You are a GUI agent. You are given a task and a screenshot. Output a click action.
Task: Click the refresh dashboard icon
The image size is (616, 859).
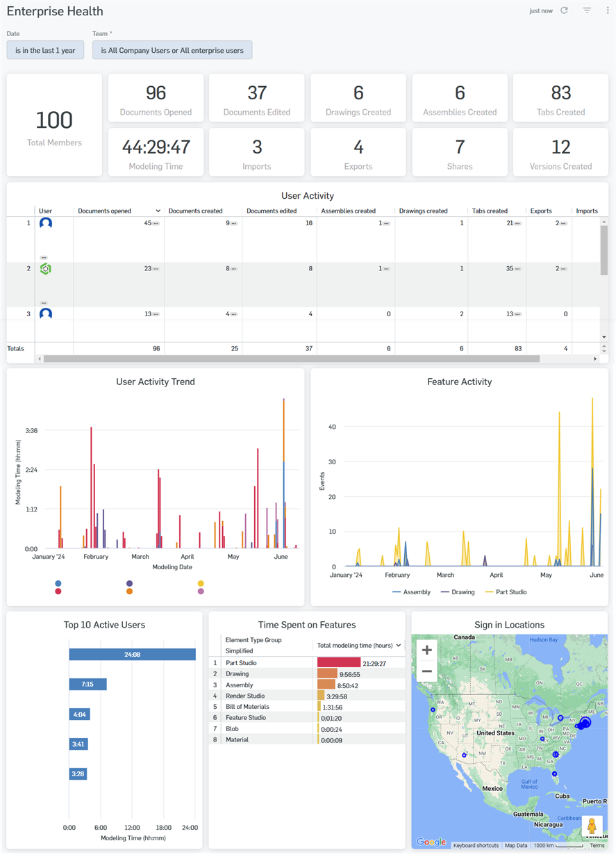[564, 10]
